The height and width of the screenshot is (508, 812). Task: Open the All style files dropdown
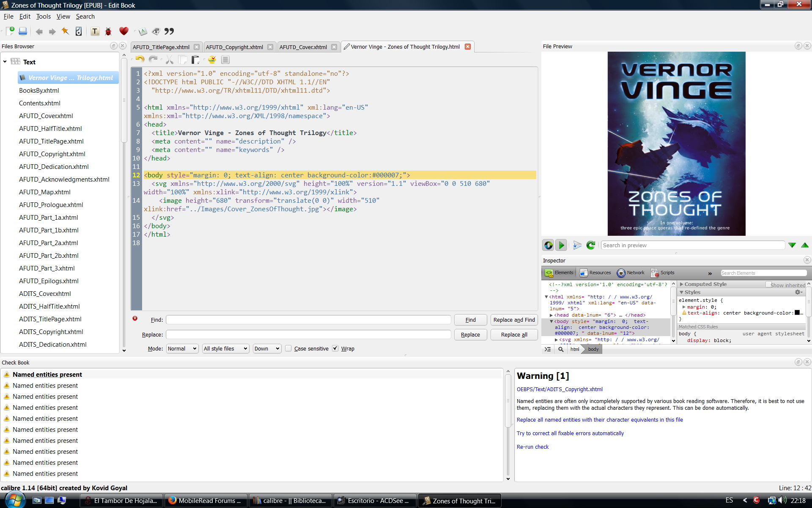(x=225, y=348)
